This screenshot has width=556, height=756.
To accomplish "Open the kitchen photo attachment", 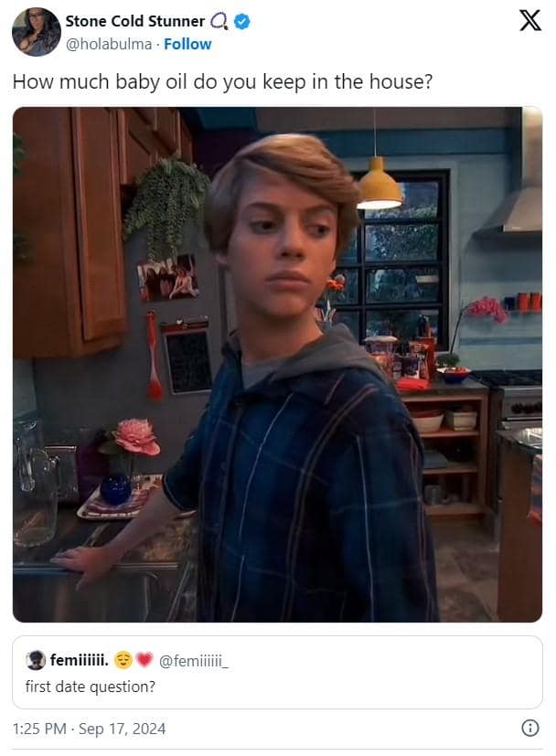I will (277, 365).
